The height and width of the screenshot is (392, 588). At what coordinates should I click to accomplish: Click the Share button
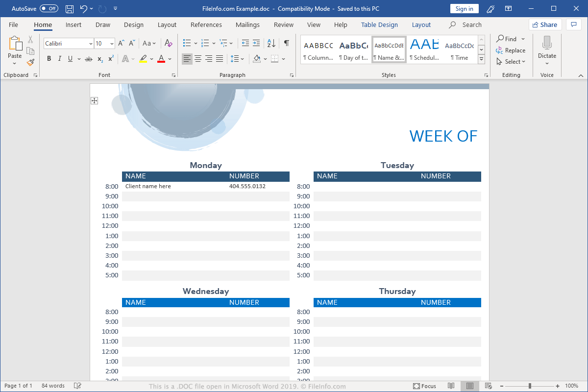[545, 24]
